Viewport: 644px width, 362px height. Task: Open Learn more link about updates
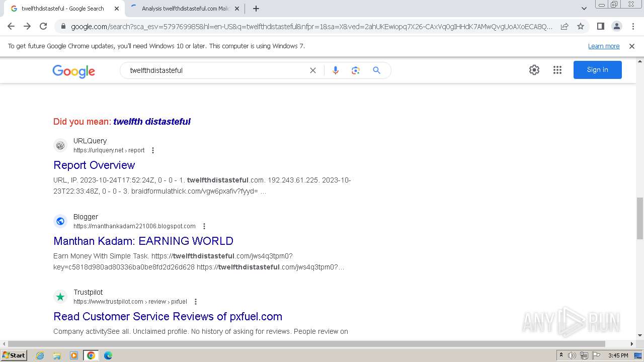[x=604, y=46]
